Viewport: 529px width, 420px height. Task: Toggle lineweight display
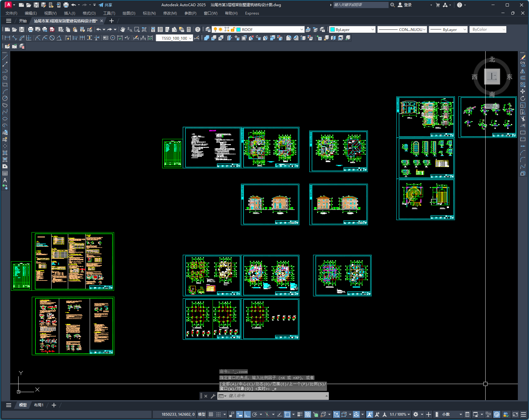click(x=300, y=414)
